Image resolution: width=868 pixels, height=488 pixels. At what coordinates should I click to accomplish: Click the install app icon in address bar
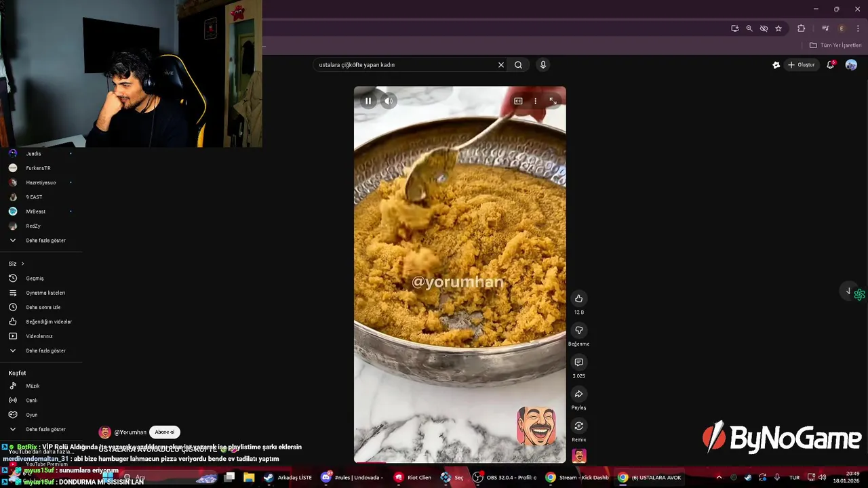734,28
